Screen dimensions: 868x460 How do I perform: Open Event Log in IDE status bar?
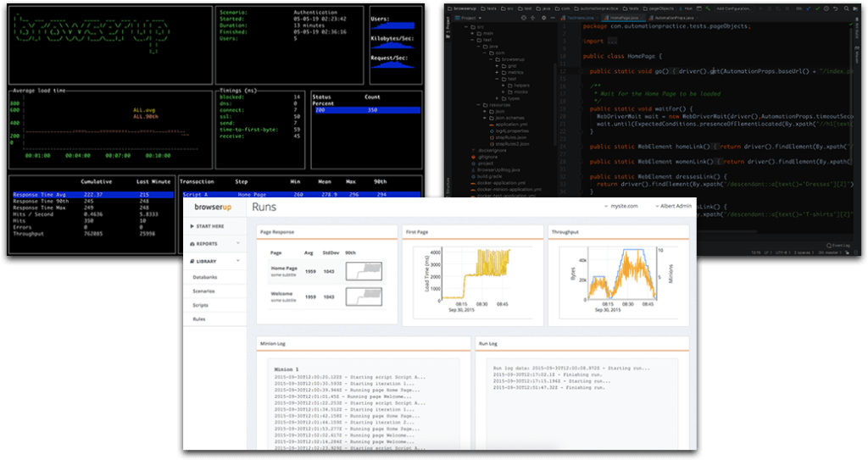[x=838, y=245]
